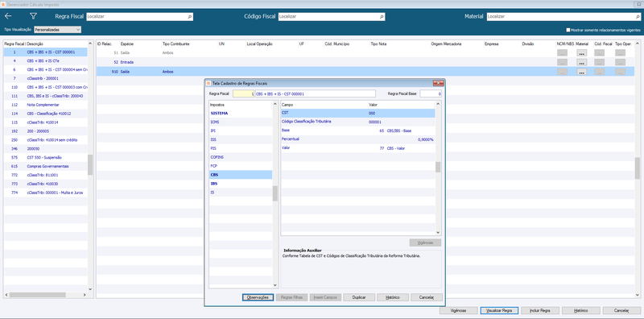Click Cancelar button in the dialog
This screenshot has height=319, width=644.
point(427,297)
